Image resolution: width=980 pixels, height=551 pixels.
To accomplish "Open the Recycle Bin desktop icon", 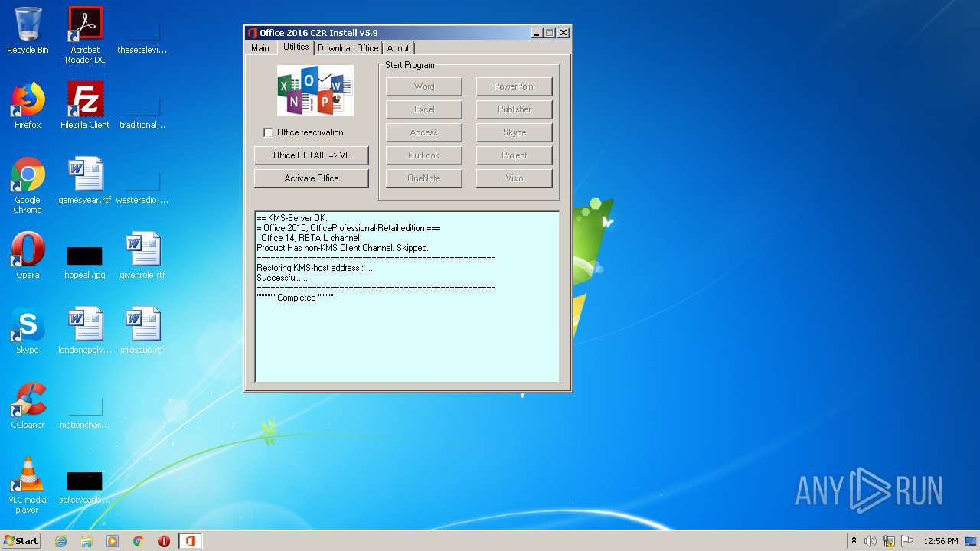I will [28, 31].
